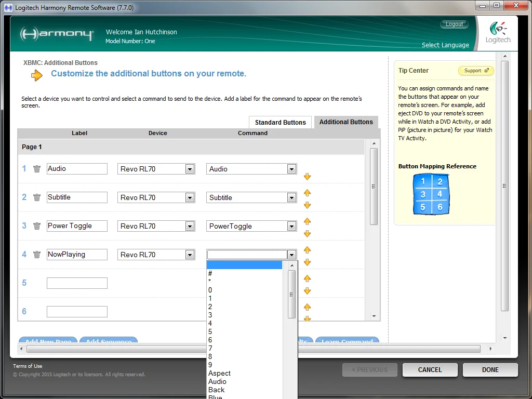Click scroll-up arrow of command list
This screenshot has width=532, height=399.
coord(291,265)
